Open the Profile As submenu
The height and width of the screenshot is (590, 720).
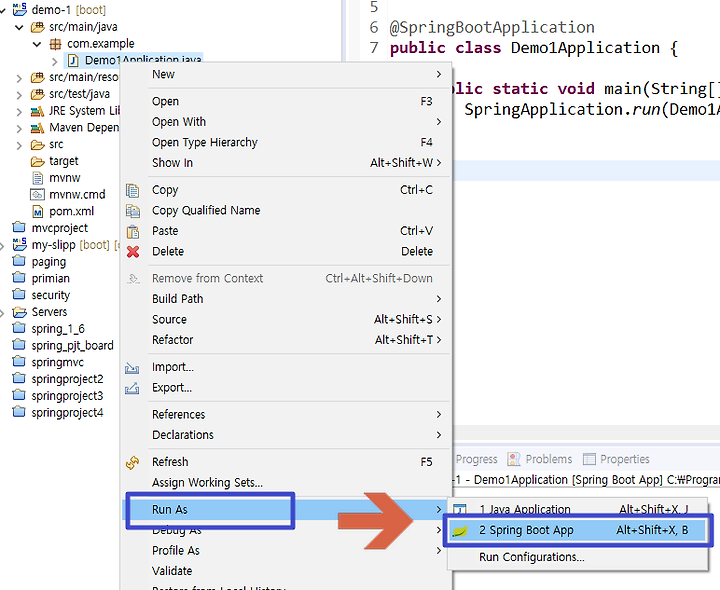click(287, 551)
